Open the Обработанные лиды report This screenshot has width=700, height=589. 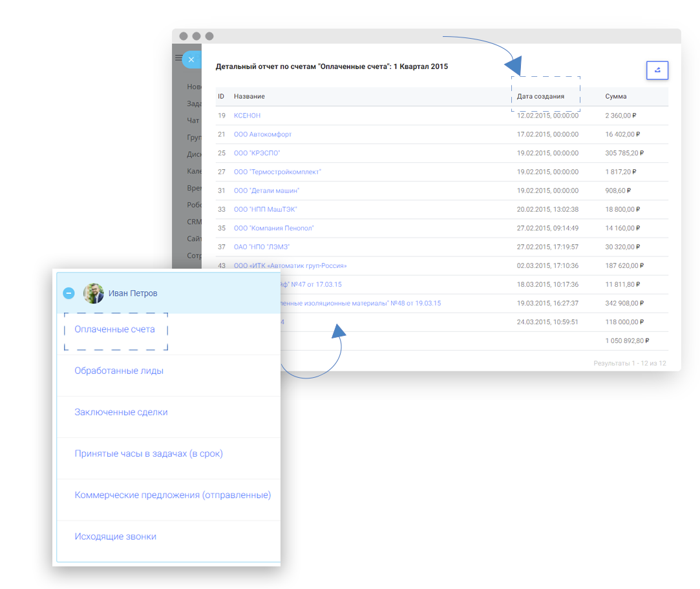pos(119,371)
